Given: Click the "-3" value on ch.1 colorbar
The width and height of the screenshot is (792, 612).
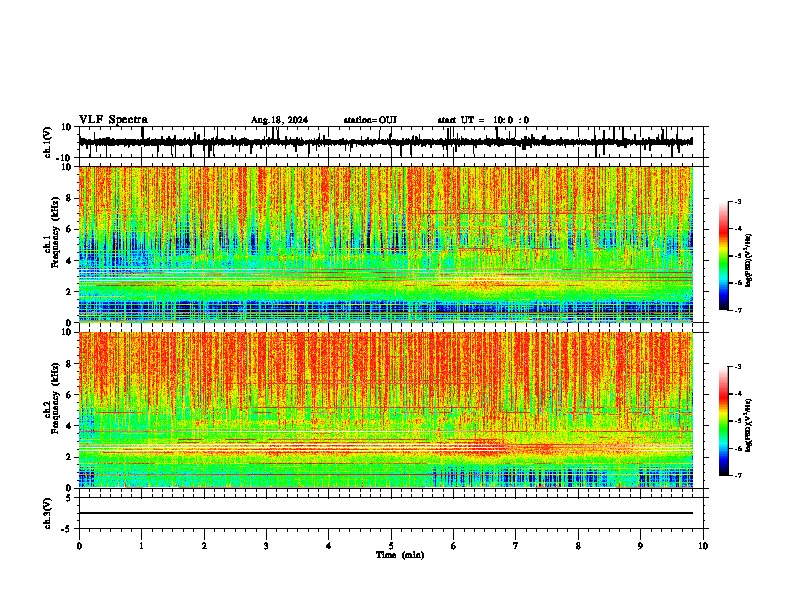Looking at the screenshot, I should 737,201.
